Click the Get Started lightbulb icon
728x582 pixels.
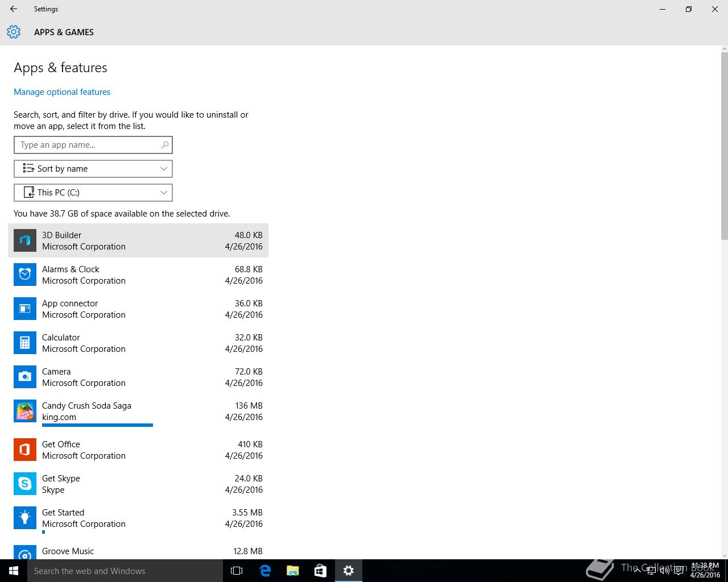pyautogui.click(x=25, y=518)
